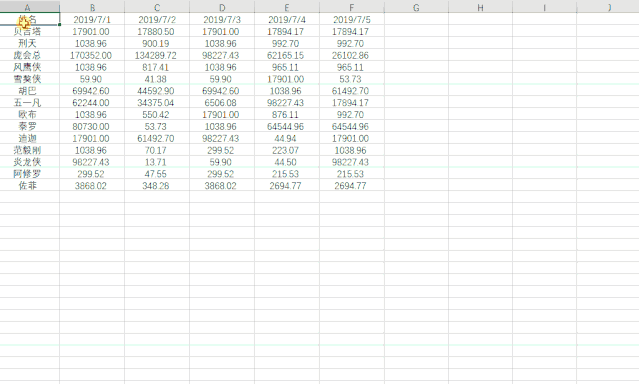Click the cell containing 170352.00
639x384 pixels.
point(92,55)
